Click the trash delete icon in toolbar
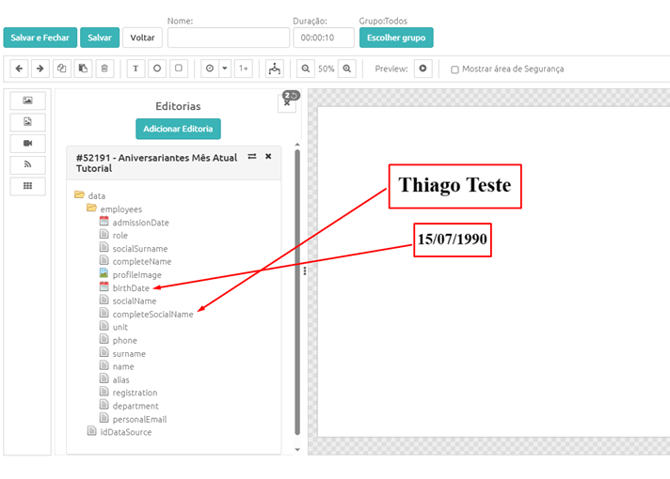Image resolution: width=670 pixels, height=479 pixels. point(104,68)
